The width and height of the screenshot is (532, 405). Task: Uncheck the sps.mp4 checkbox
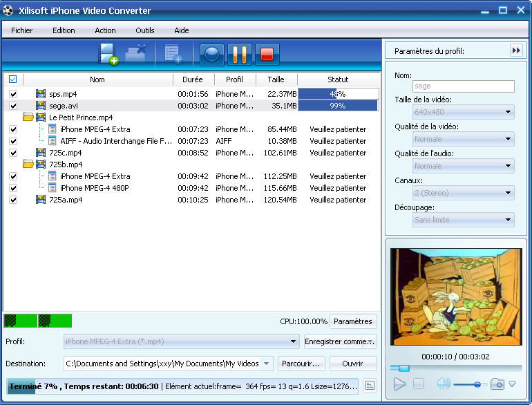pyautogui.click(x=13, y=94)
